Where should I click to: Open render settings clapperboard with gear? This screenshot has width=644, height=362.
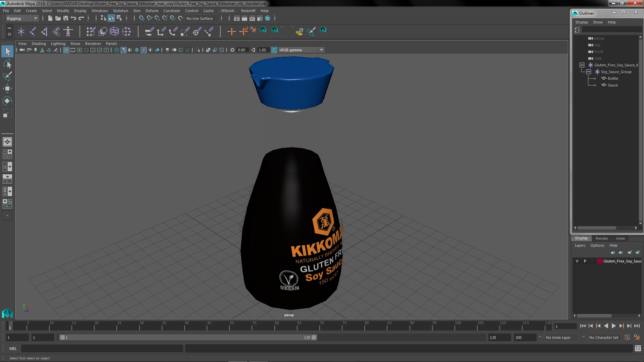click(x=260, y=18)
